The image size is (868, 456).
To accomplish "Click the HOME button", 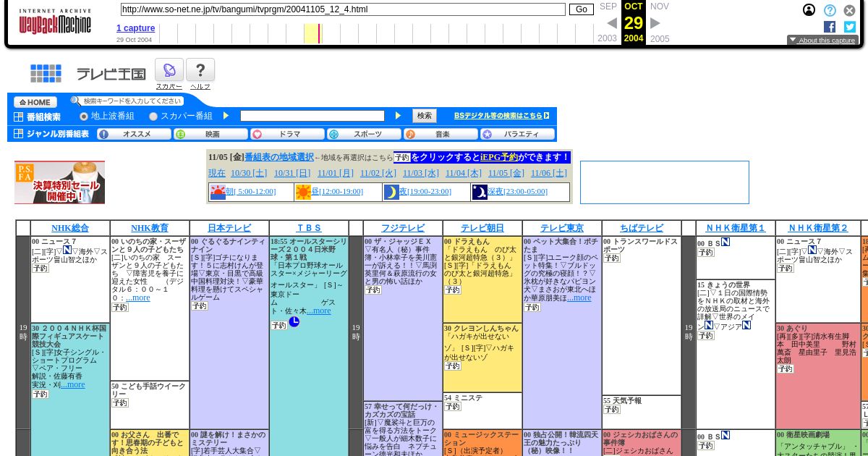I will pos(35,102).
